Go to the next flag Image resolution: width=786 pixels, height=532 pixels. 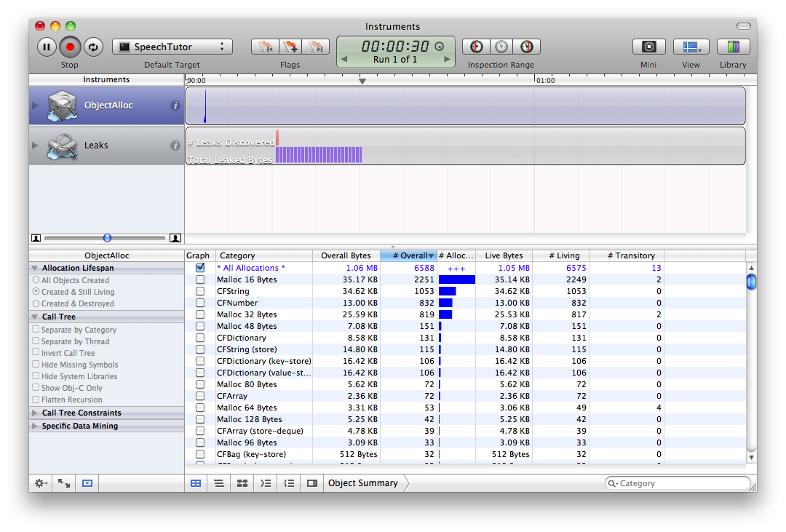[317, 47]
